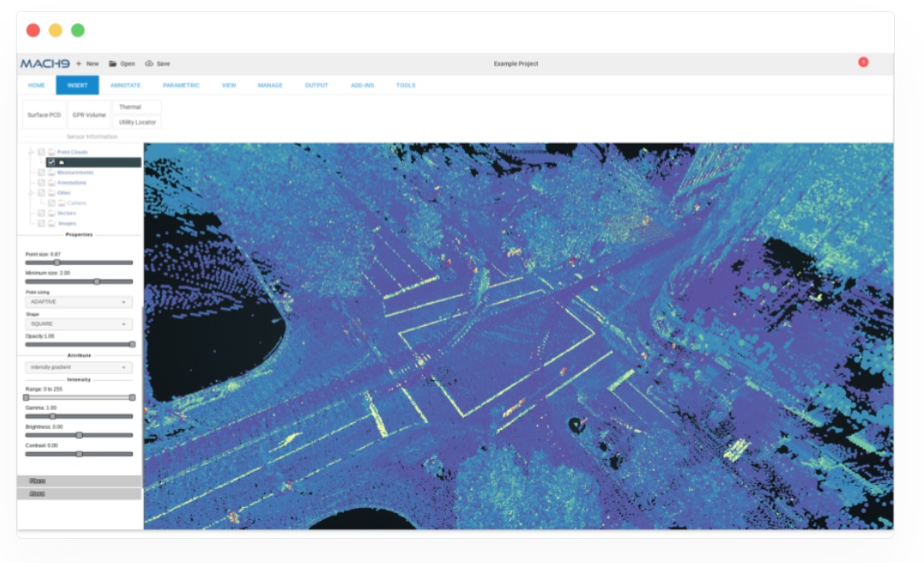Toggle the Camera checkbox
924x563 pixels.
pyautogui.click(x=52, y=203)
